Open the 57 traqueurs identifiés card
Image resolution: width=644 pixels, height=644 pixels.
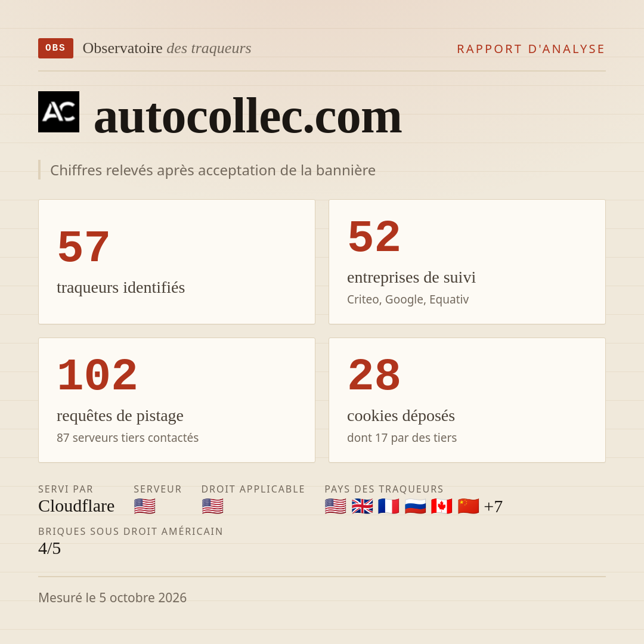(x=177, y=262)
